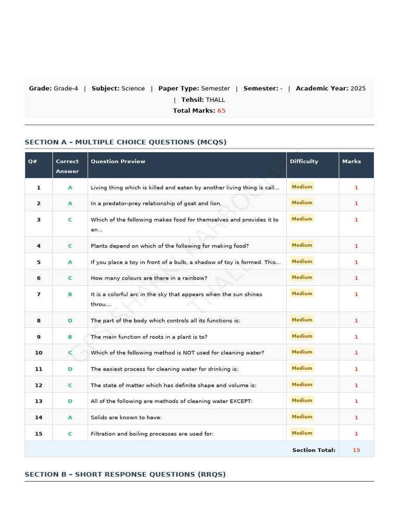Click 'If you place a toy in front' question

(185, 262)
